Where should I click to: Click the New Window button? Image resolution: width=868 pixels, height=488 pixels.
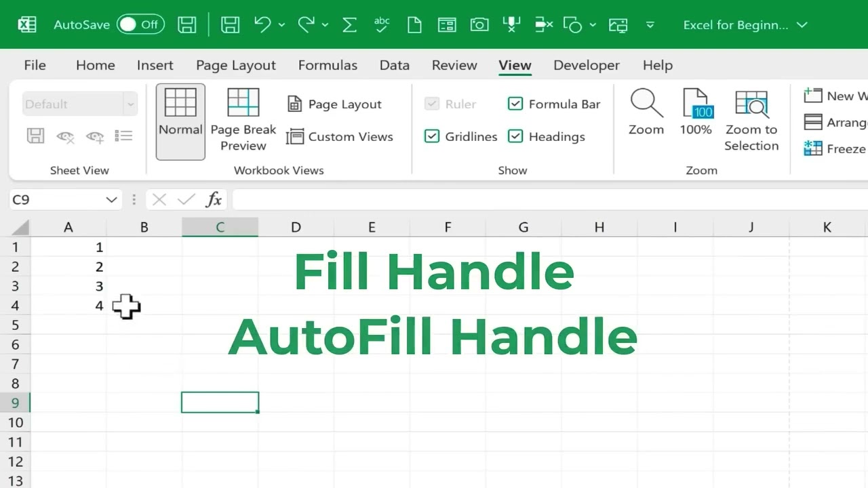point(835,96)
